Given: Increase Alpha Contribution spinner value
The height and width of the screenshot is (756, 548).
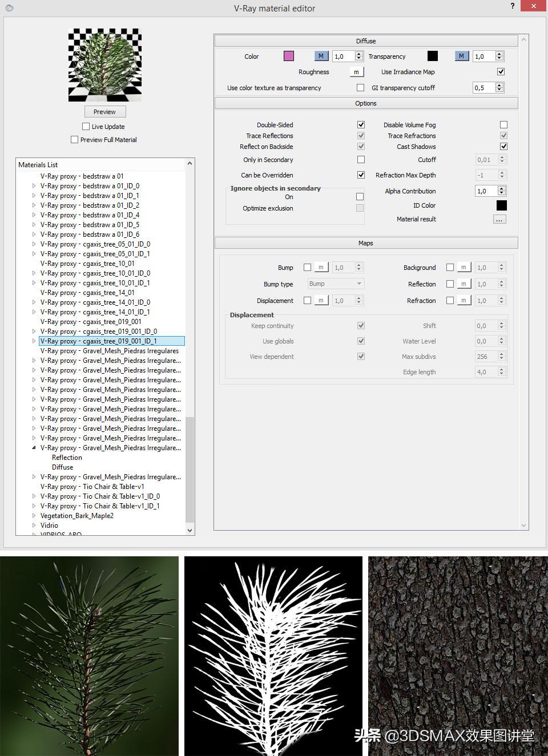Looking at the screenshot, I should [x=502, y=189].
